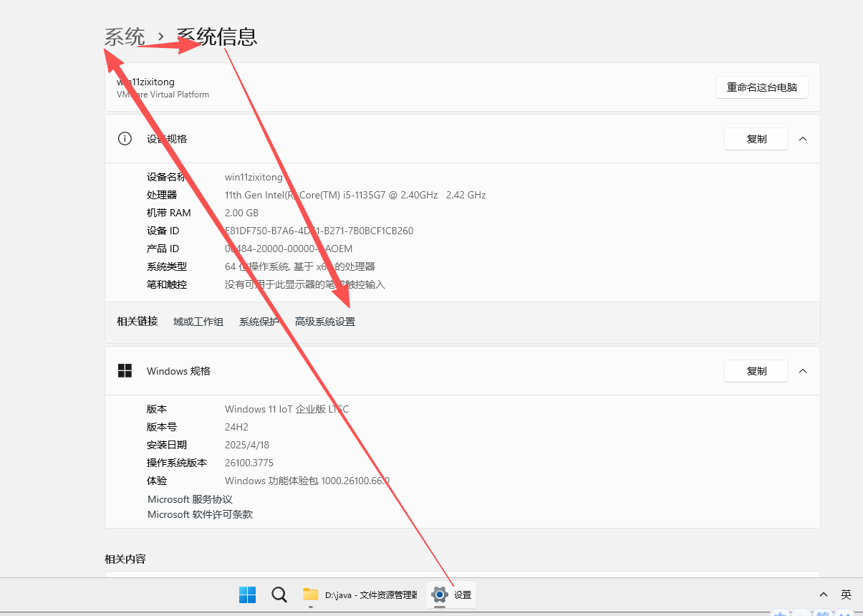Collapse the Windows 规格 section chevron

click(803, 371)
